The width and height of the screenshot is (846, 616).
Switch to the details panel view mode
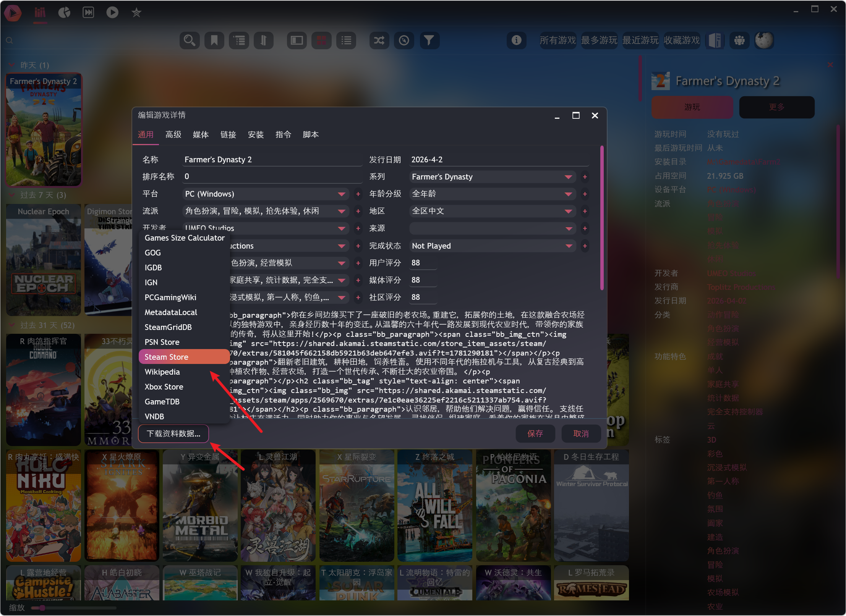tap(297, 40)
